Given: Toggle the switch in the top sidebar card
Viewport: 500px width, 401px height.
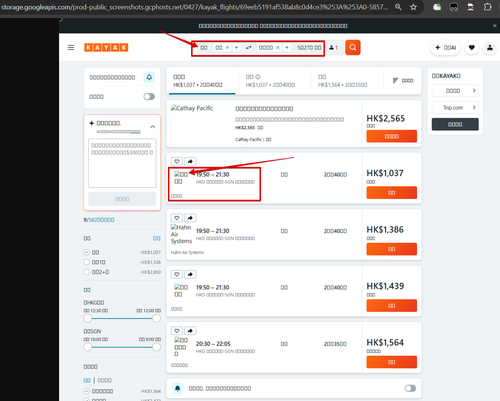Looking at the screenshot, I should 149,97.
